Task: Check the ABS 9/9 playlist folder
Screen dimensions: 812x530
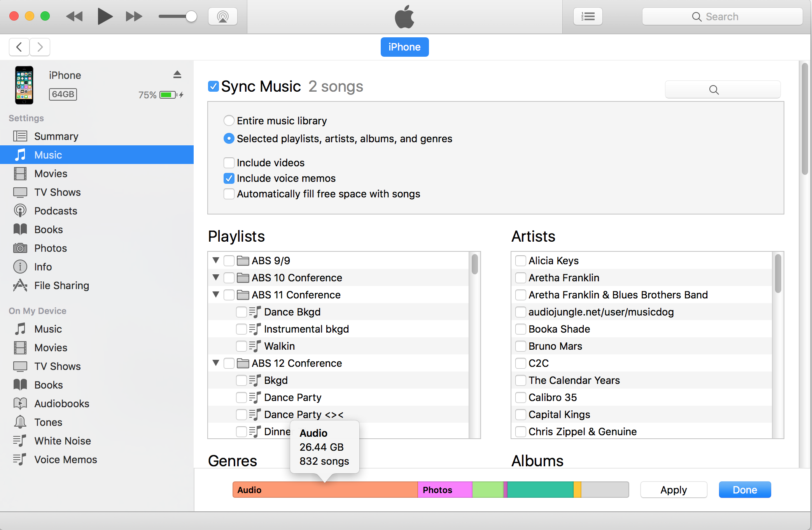Action: (229, 260)
